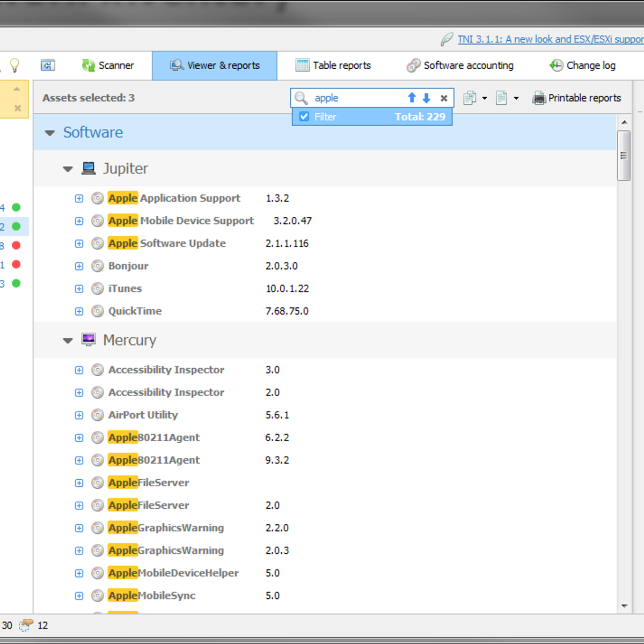
Task: Open TNI 3.1.1 news link
Action: 550,39
